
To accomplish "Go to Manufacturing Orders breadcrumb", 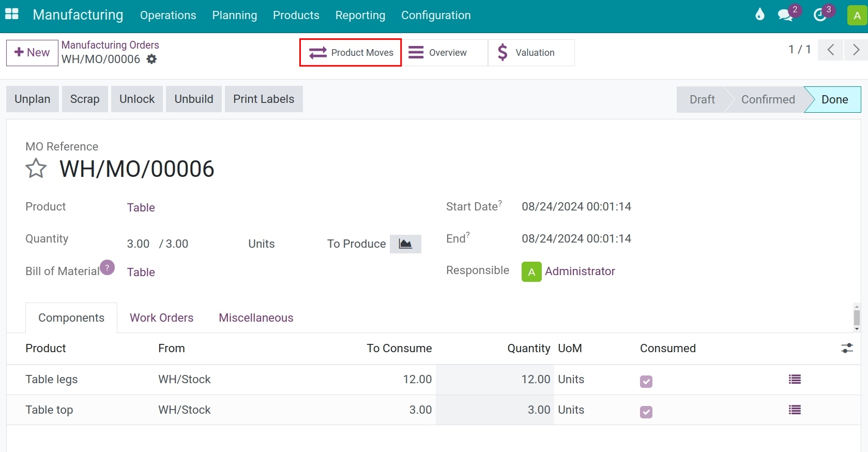I will pyautogui.click(x=110, y=45).
